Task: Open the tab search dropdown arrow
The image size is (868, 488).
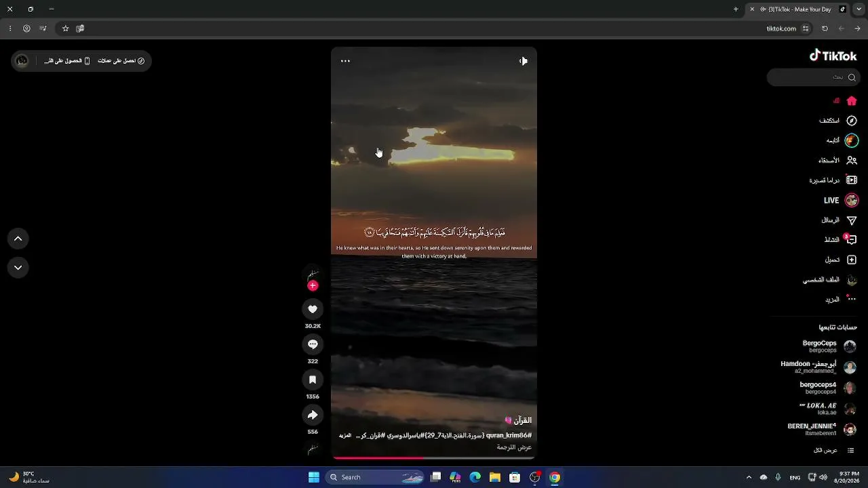Action: [859, 9]
